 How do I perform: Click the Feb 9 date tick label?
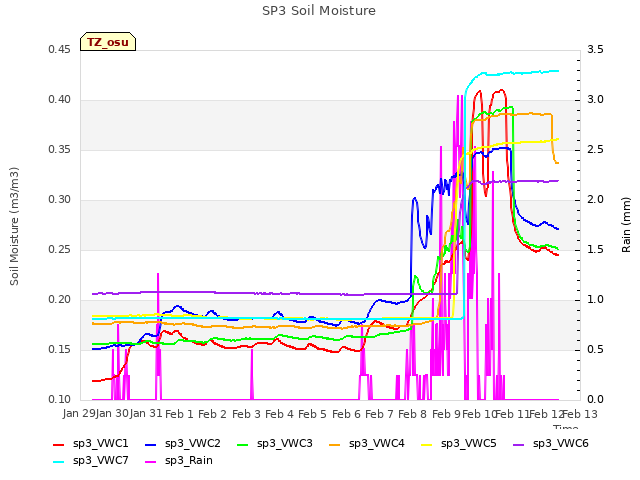[446, 414]
